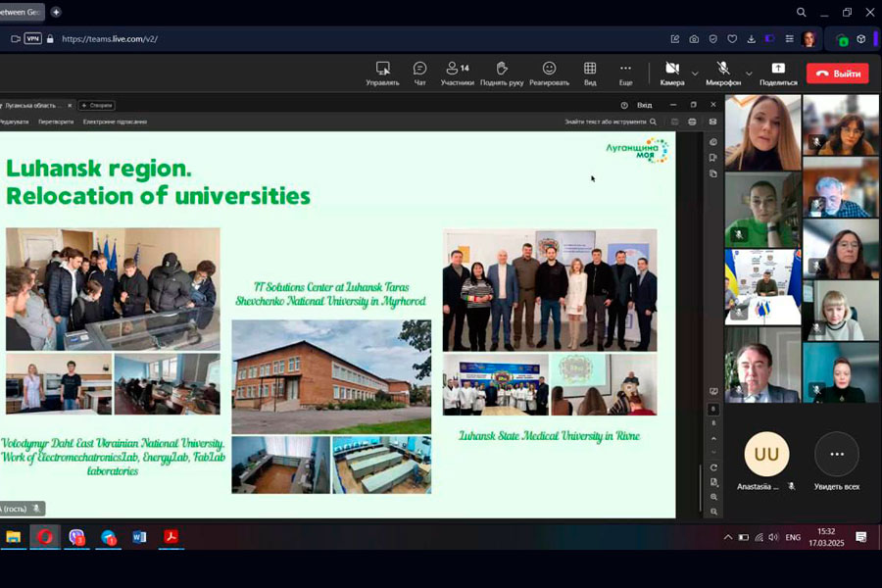Open the Електронне підписання menu

click(x=115, y=122)
